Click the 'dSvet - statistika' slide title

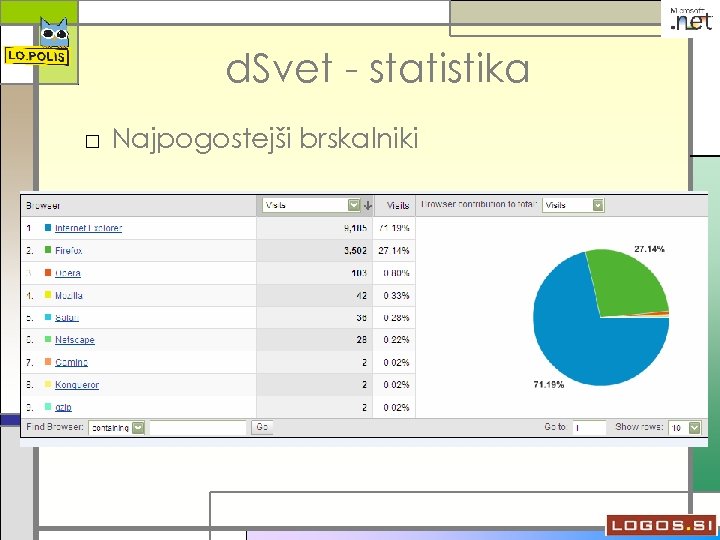click(377, 69)
